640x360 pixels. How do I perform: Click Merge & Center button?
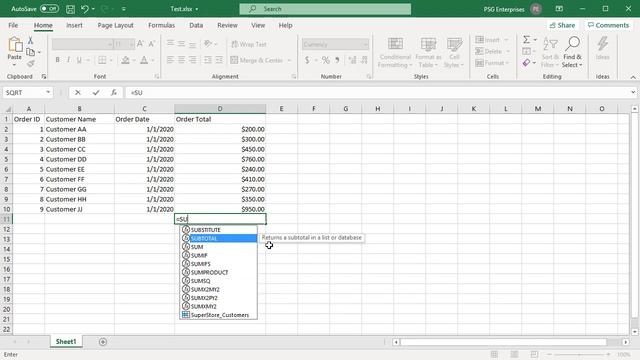tap(257, 60)
